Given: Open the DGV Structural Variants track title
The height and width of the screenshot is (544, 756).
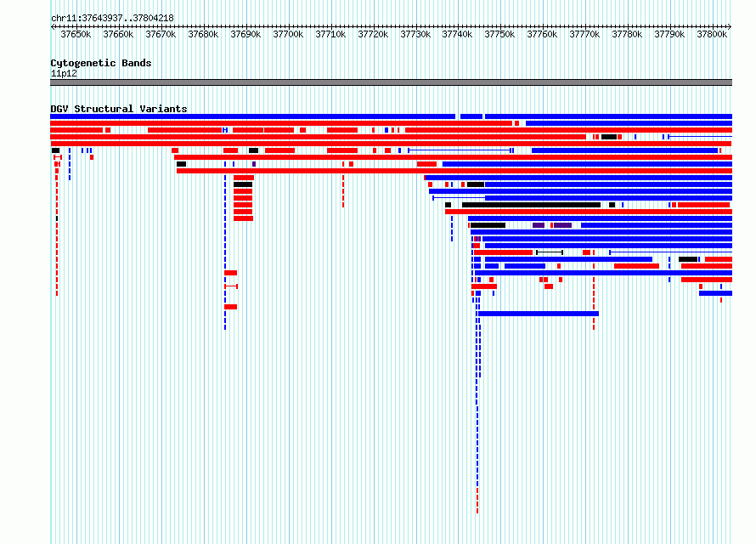Looking at the screenshot, I should (119, 109).
